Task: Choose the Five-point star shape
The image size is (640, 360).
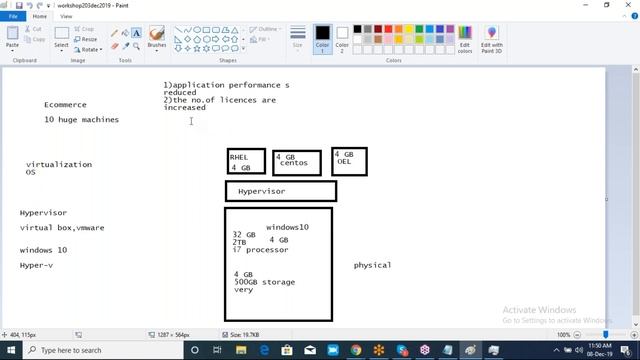Action: pyautogui.click(x=197, y=49)
